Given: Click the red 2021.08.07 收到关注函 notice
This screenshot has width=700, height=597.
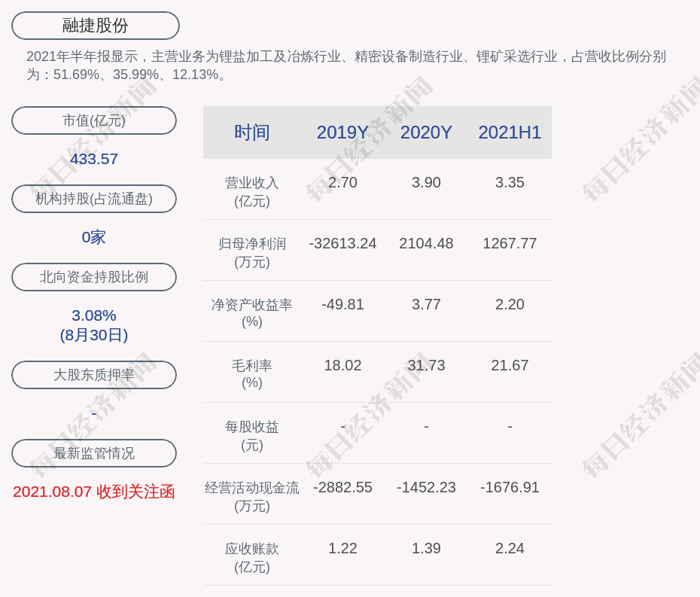Looking at the screenshot, I should [94, 492].
